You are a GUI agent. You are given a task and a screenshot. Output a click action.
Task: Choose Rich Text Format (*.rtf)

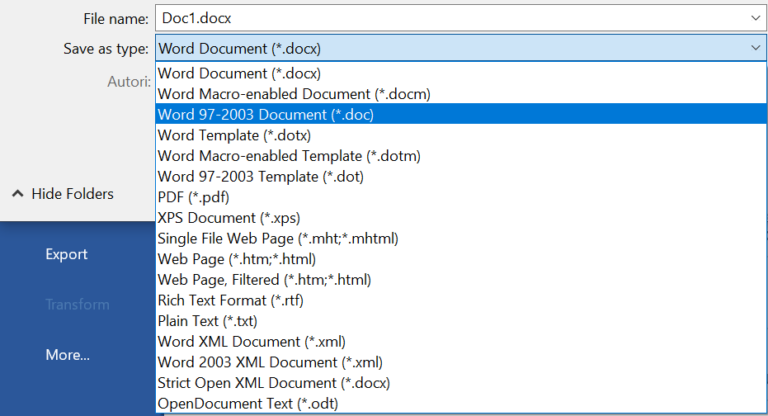point(460,300)
